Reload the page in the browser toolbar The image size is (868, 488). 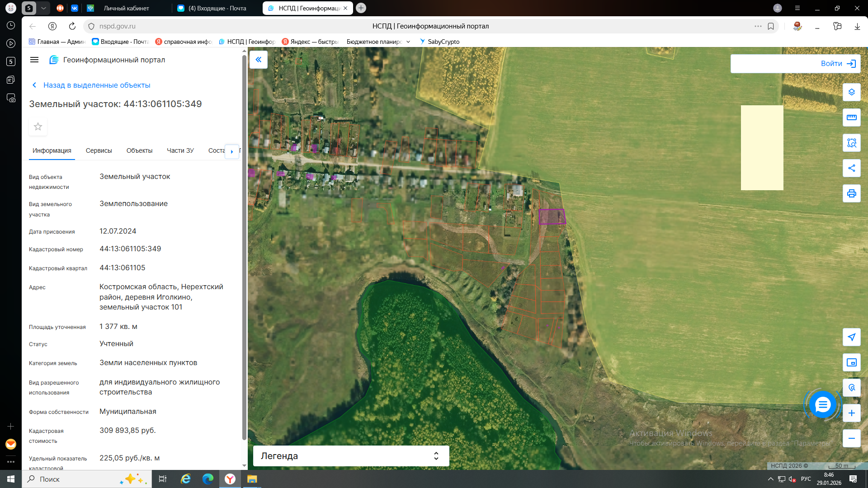[72, 26]
